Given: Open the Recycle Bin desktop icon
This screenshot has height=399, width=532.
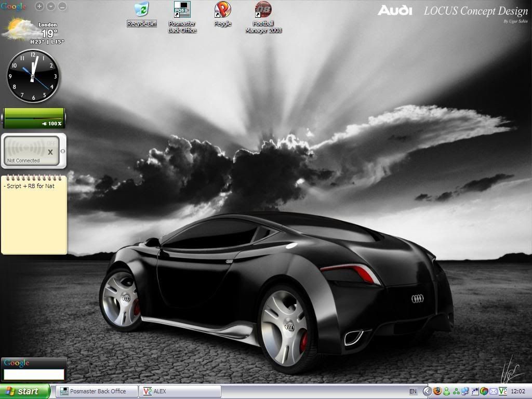Looking at the screenshot, I should point(141,14).
